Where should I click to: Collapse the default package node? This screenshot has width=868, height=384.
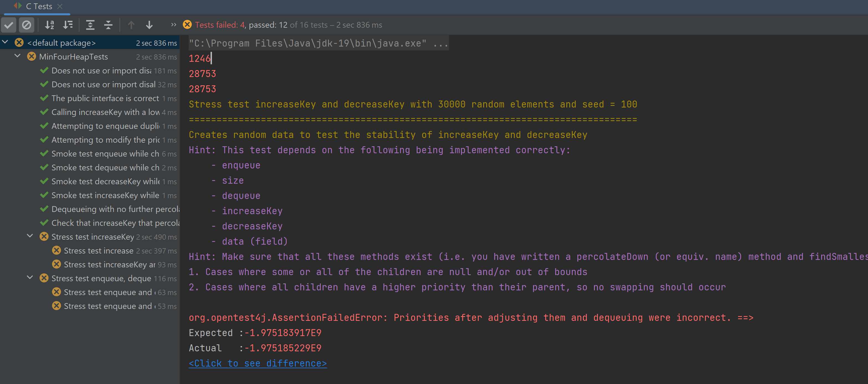point(5,42)
